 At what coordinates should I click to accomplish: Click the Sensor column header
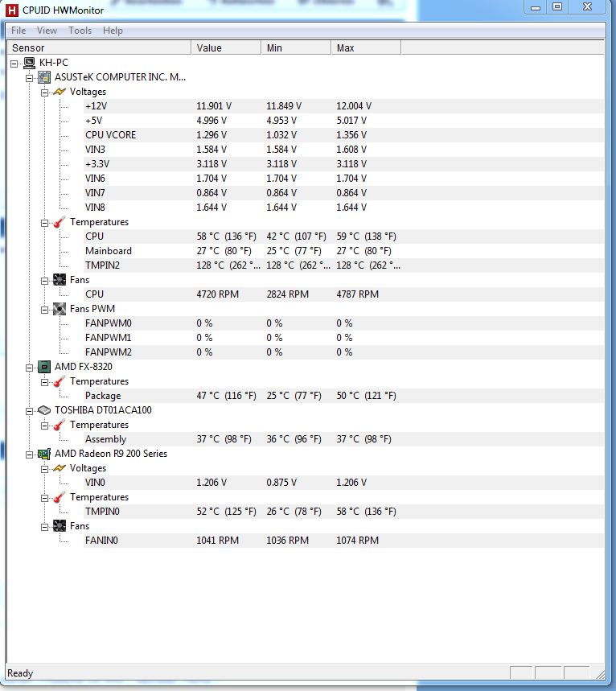99,47
